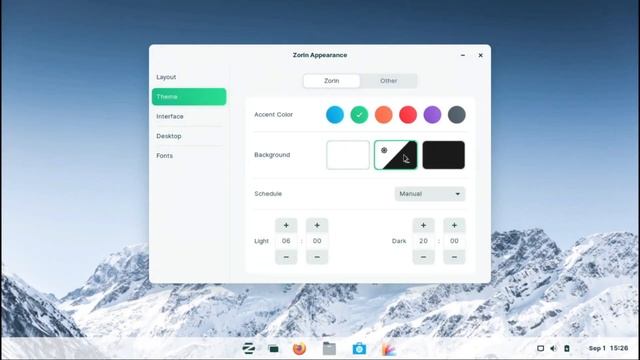Switch to the Other tab
Image resolution: width=640 pixels, height=360 pixels.
[389, 81]
